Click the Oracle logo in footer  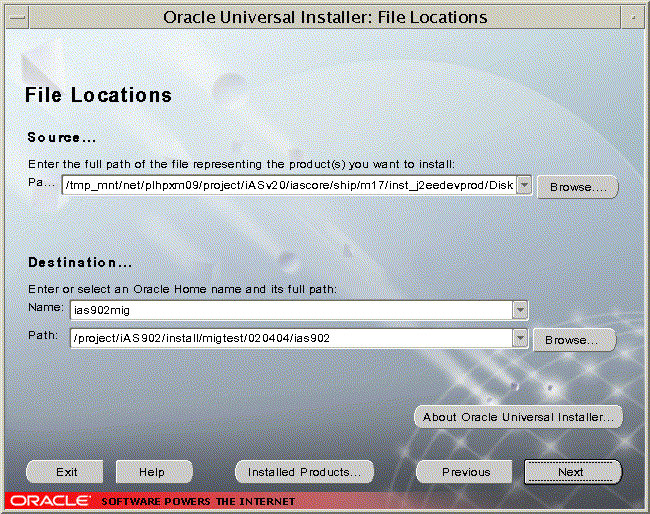pos(50,501)
